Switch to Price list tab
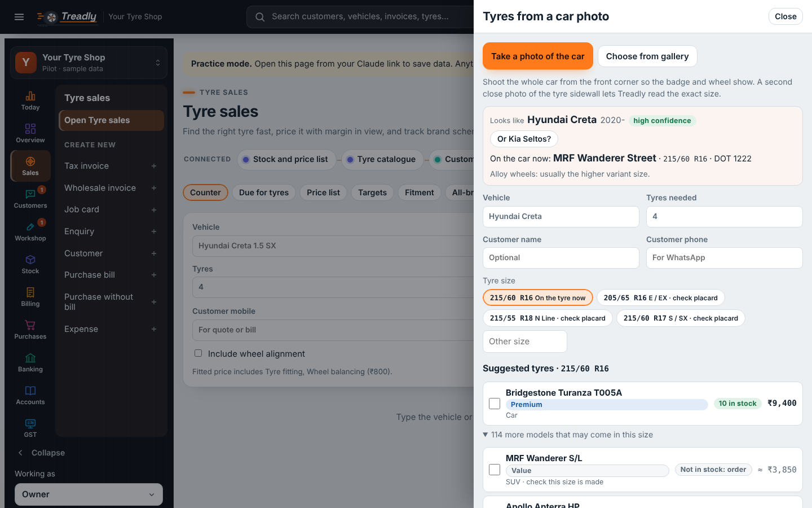Screen dimensions: 812x508 tap(323, 192)
